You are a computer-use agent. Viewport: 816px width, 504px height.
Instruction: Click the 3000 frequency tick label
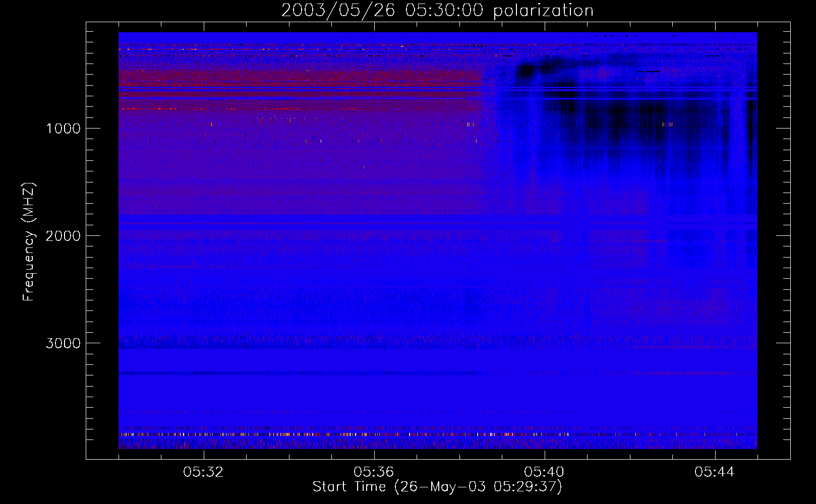tap(63, 343)
